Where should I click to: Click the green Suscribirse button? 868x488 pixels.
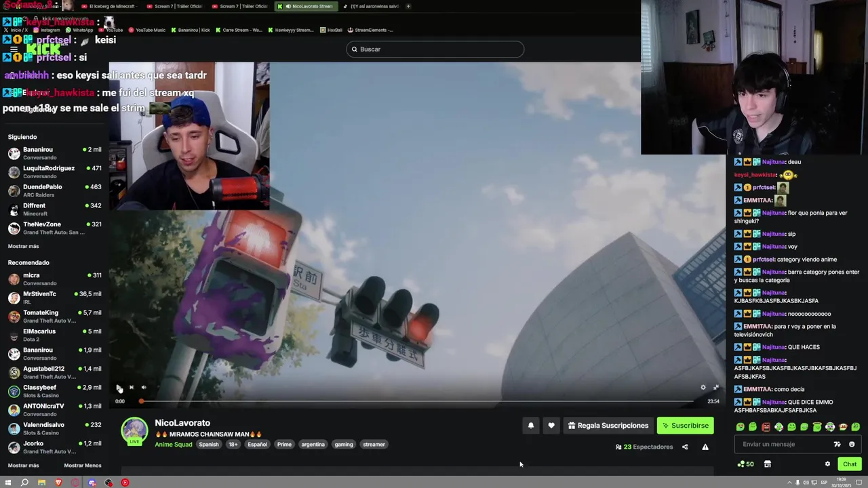click(686, 426)
